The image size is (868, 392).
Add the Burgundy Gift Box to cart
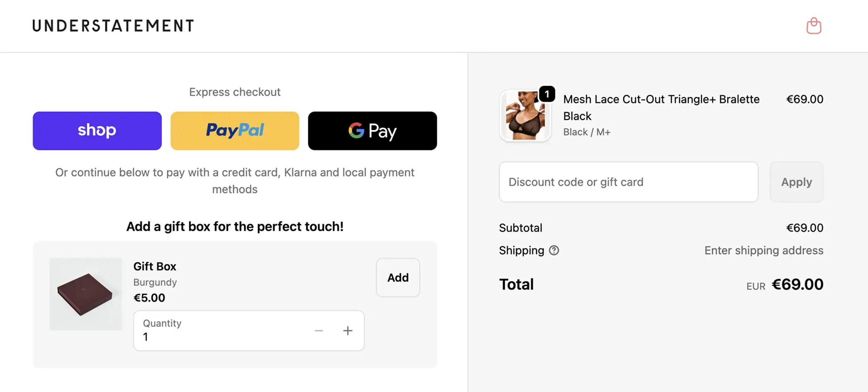(397, 277)
